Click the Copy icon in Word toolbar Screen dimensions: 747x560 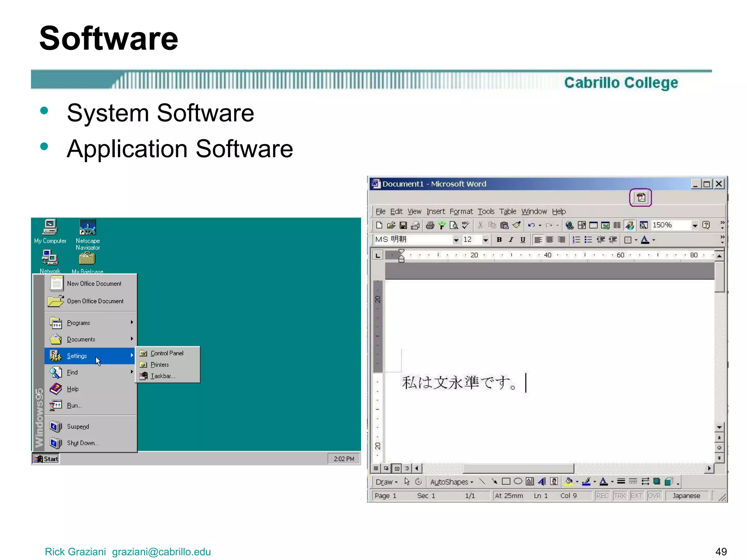click(x=492, y=225)
